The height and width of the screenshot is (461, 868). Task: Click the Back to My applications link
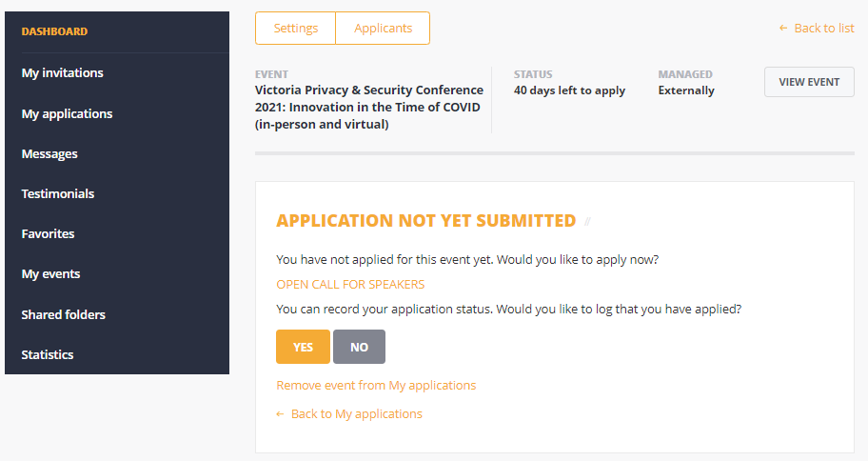pos(349,414)
